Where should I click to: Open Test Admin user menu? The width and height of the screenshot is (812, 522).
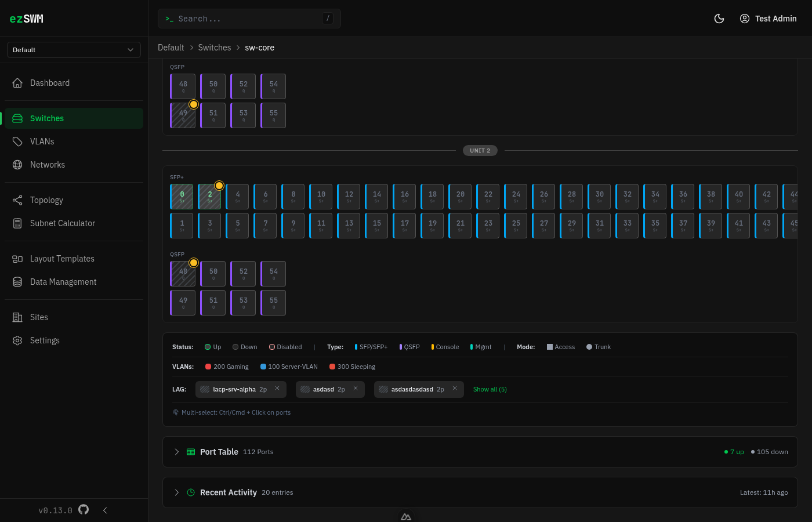coord(768,19)
